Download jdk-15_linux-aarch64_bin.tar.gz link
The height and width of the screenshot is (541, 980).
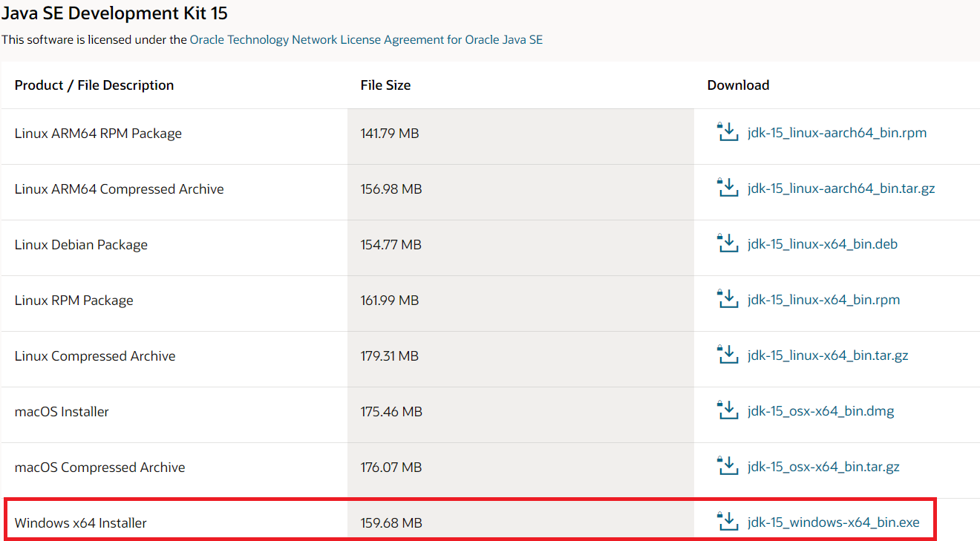[x=842, y=189]
